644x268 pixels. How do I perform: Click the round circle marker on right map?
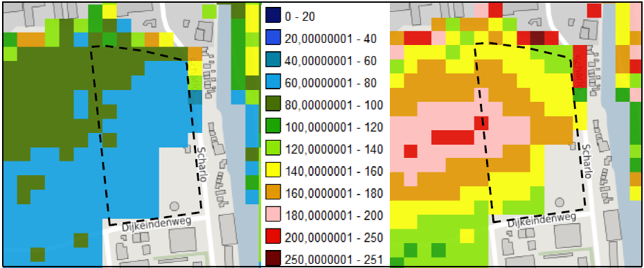(560, 202)
